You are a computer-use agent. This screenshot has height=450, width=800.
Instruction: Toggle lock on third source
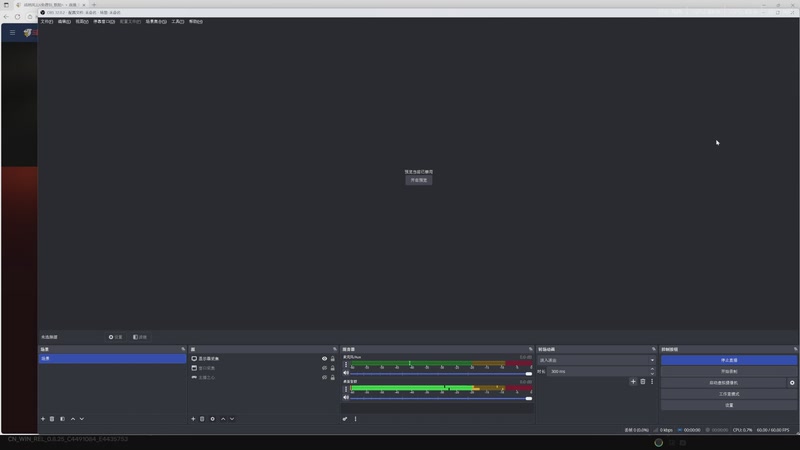333,378
